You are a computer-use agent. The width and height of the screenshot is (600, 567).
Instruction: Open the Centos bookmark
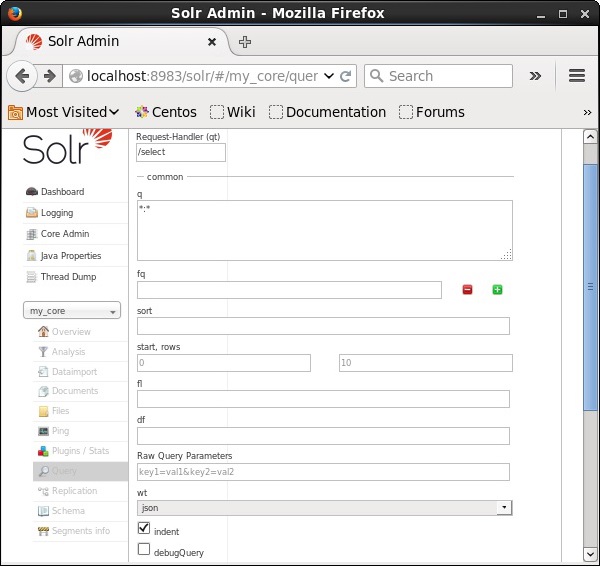pyautogui.click(x=165, y=112)
